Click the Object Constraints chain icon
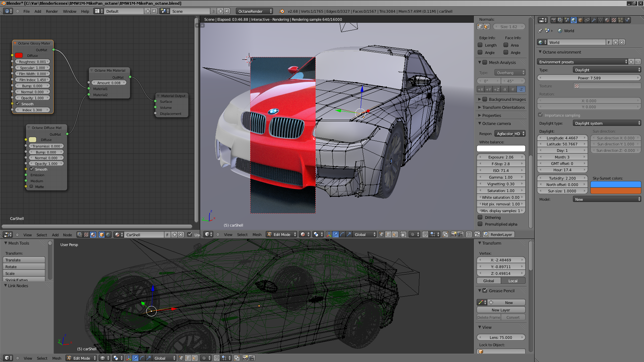The image size is (644, 362). [x=587, y=20]
